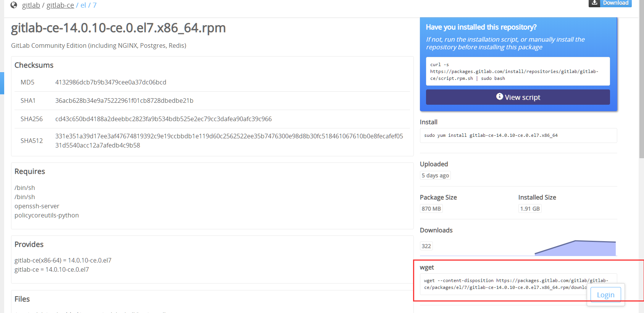
Task: Click the sudo yum install command box
Action: pos(518,135)
